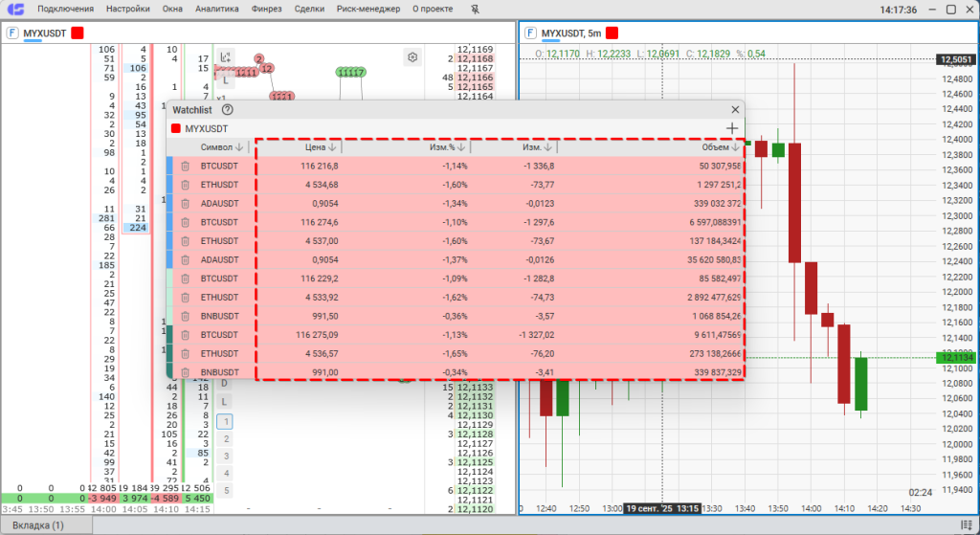Click the chart indicator icon above the L button
Screen dimensions: 980x535
coord(226,57)
